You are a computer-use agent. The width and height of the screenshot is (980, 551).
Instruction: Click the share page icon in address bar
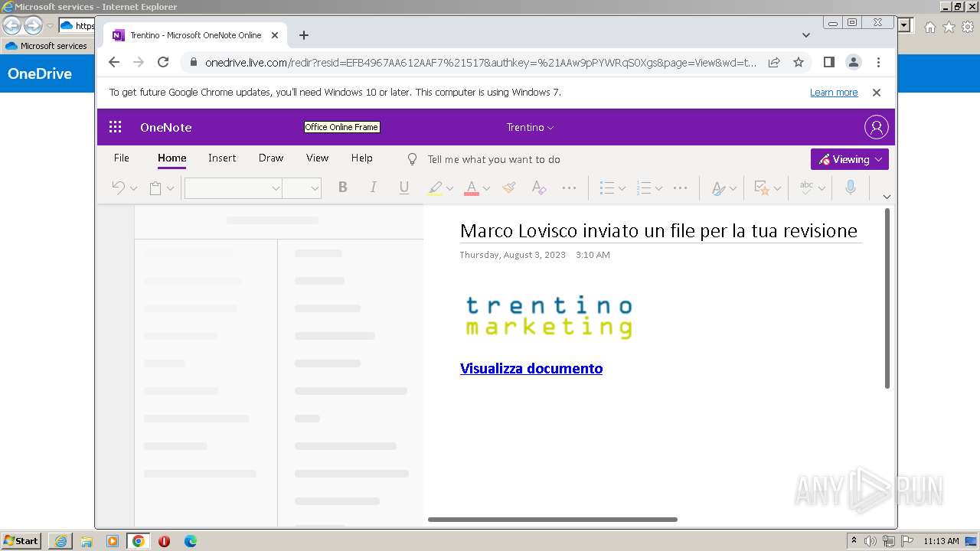coord(774,62)
